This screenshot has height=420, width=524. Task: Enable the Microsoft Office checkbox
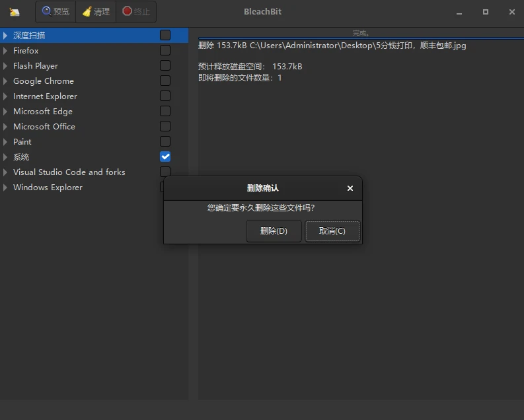pos(165,126)
